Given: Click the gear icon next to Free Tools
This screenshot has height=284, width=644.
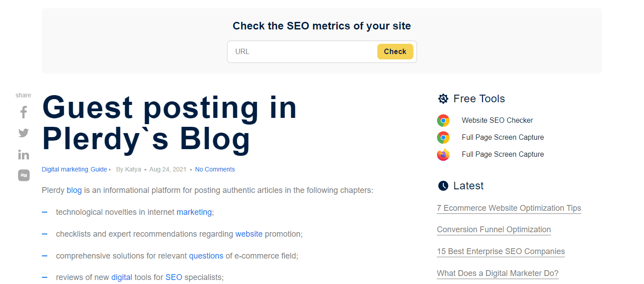Looking at the screenshot, I should point(443,99).
